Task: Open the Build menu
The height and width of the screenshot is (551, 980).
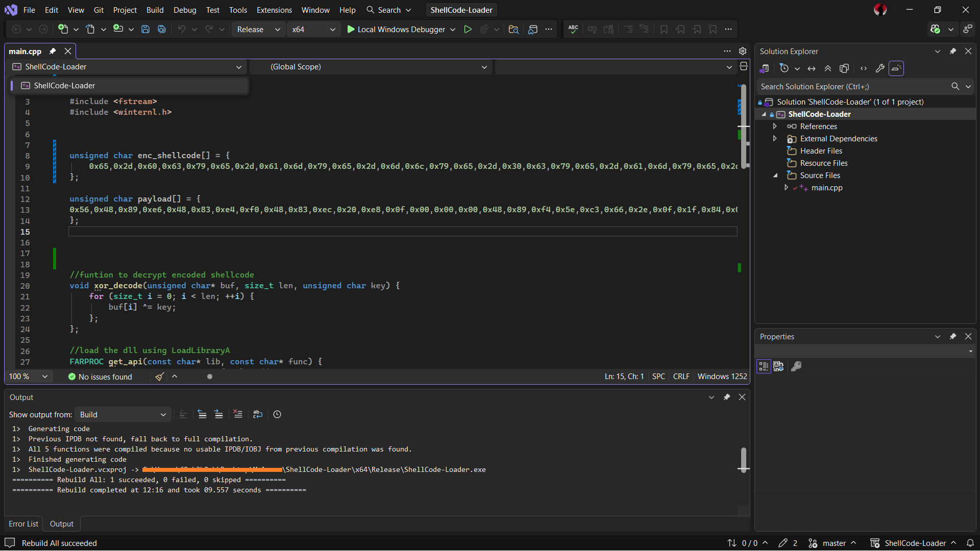Action: tap(155, 10)
